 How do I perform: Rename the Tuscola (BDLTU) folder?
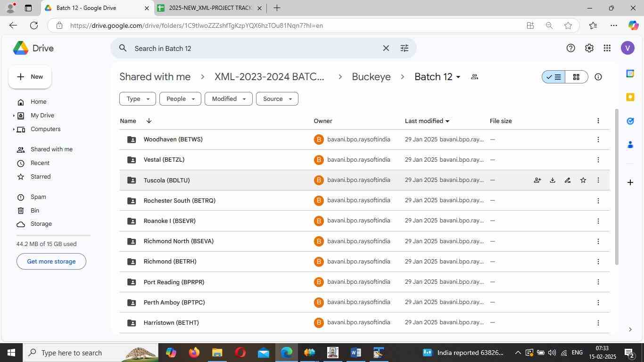568,180
